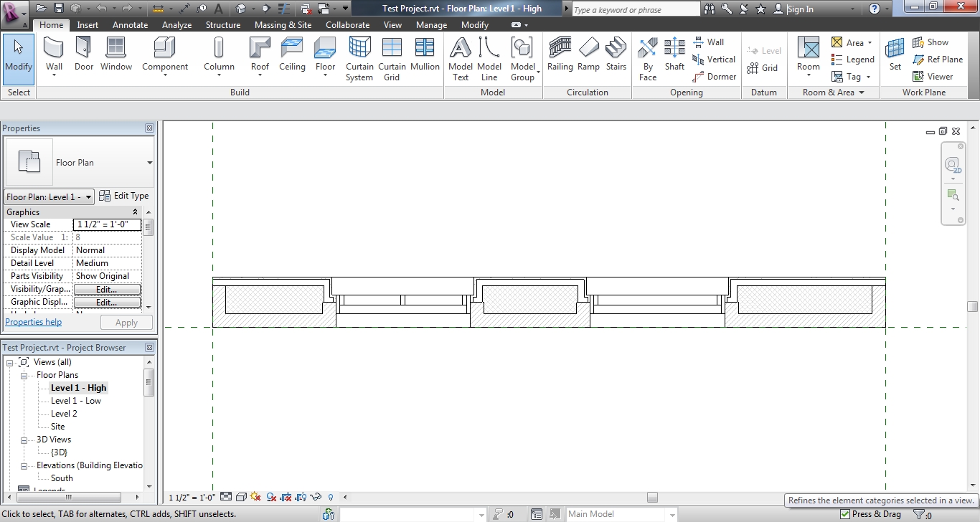Click Apply in the Properties palette

point(126,322)
